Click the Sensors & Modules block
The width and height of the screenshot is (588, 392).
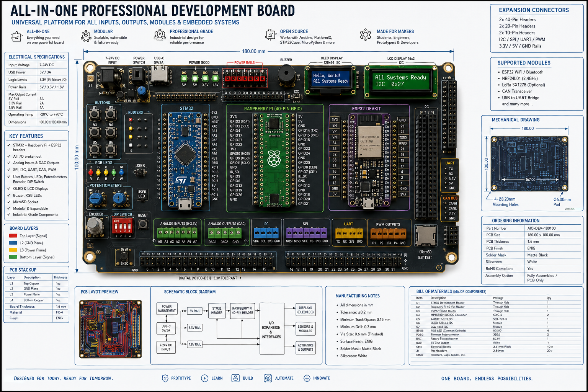click(305, 328)
